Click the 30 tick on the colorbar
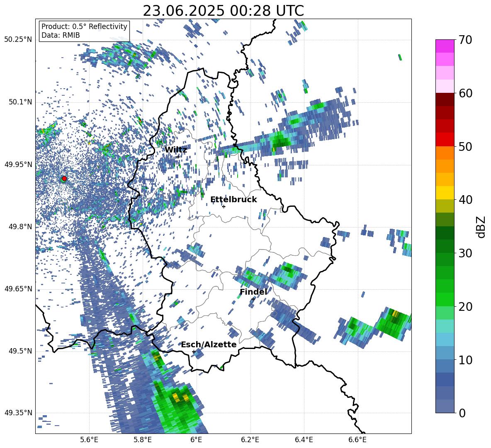The width and height of the screenshot is (491, 448). (465, 253)
